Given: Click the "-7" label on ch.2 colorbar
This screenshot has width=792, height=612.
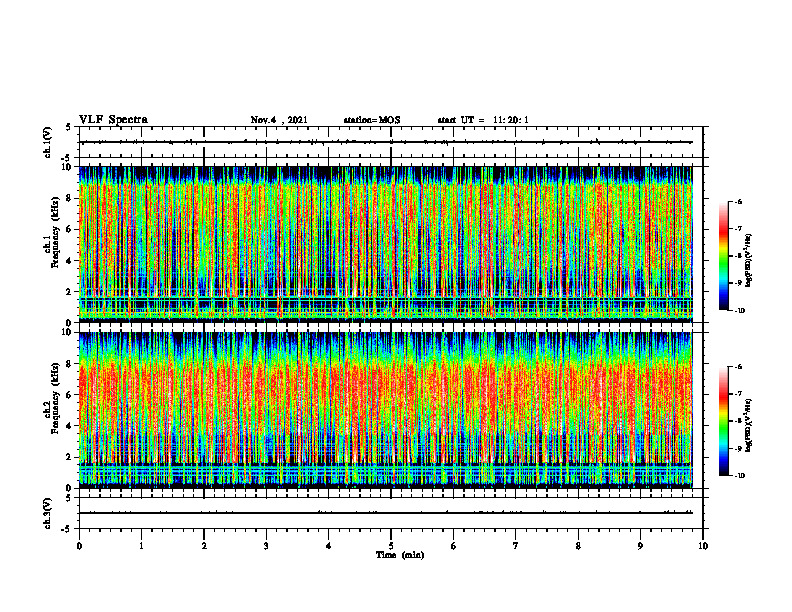Looking at the screenshot, I should pyautogui.click(x=739, y=394).
